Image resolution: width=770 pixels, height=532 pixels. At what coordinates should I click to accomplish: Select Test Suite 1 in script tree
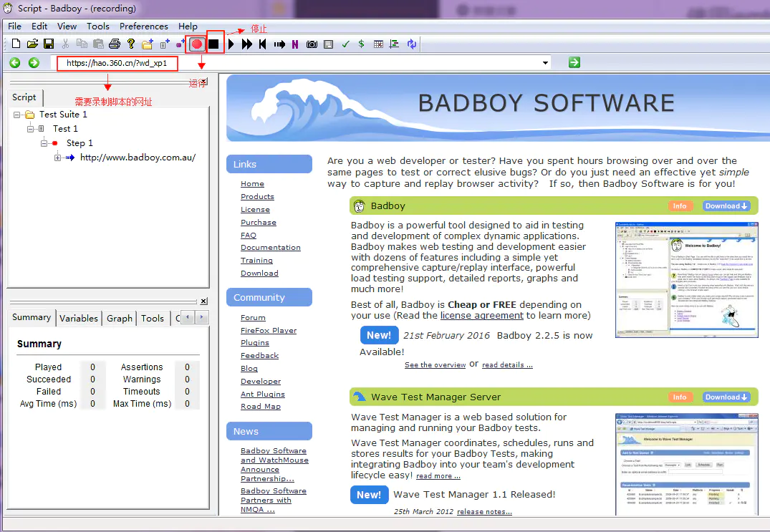click(x=63, y=115)
